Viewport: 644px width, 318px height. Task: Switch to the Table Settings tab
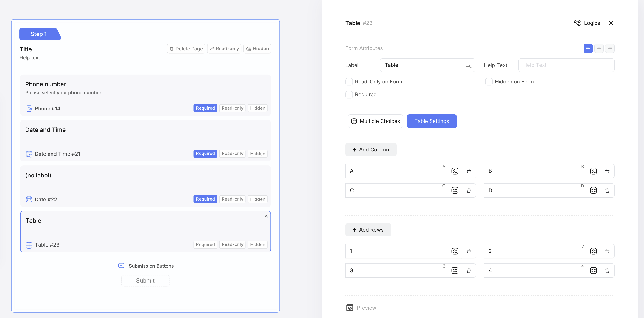432,121
